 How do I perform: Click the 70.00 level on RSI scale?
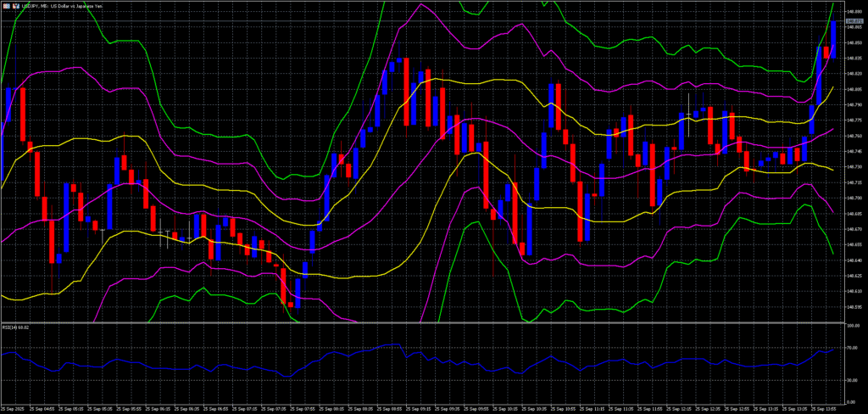[x=851, y=349]
